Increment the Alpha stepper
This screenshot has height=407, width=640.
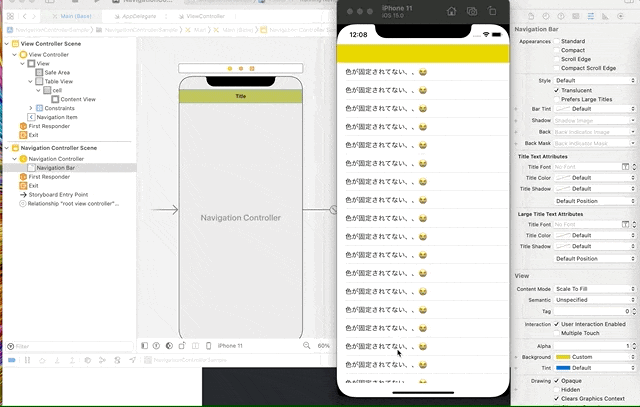(x=634, y=344)
